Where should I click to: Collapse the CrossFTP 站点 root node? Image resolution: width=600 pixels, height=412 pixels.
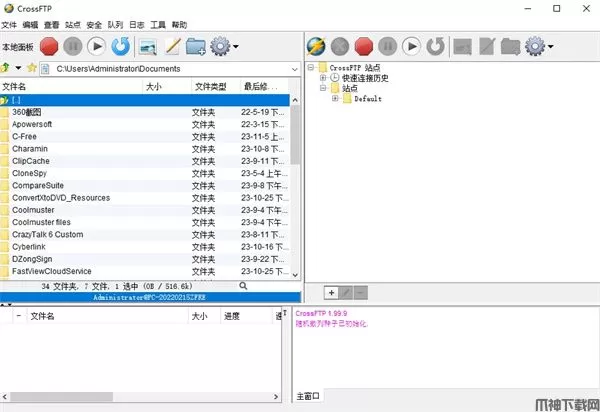click(x=311, y=67)
